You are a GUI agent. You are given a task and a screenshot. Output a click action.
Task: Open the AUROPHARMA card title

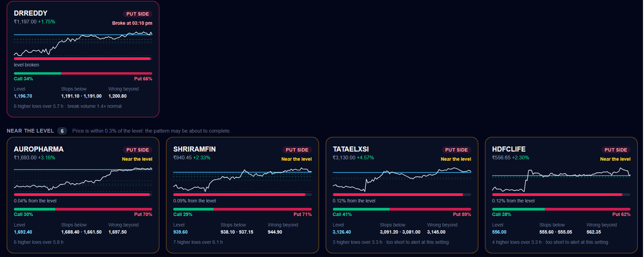pyautogui.click(x=39, y=149)
